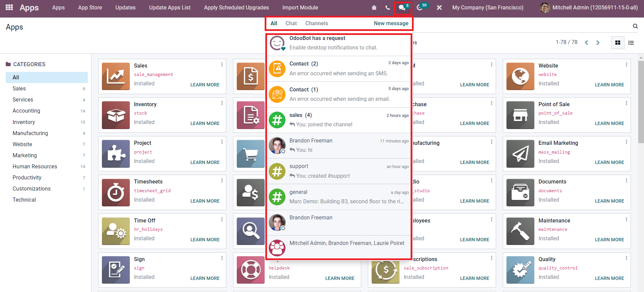Click the Project app icon
The height and width of the screenshot is (292, 644).
pos(116,154)
